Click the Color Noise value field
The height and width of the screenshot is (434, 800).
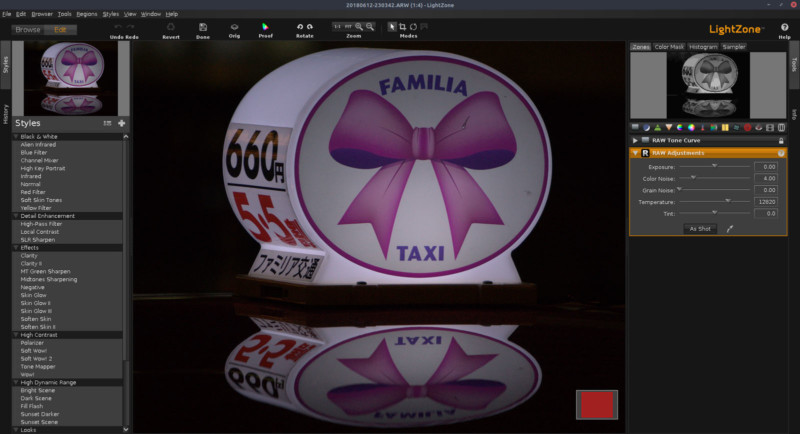(x=766, y=178)
